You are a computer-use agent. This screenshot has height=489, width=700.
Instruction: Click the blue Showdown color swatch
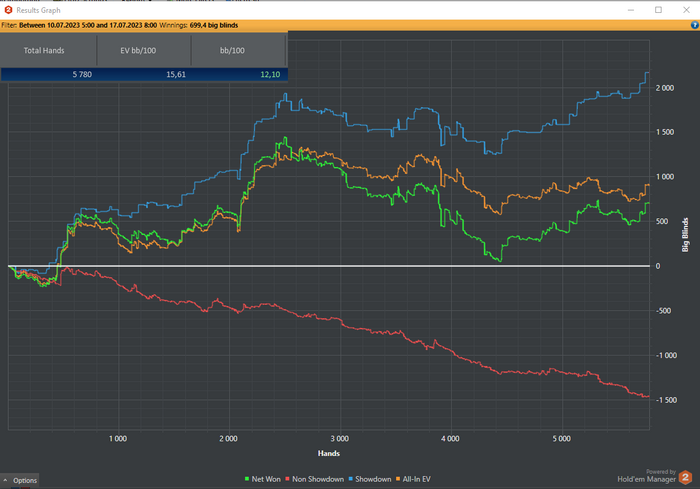(350, 479)
